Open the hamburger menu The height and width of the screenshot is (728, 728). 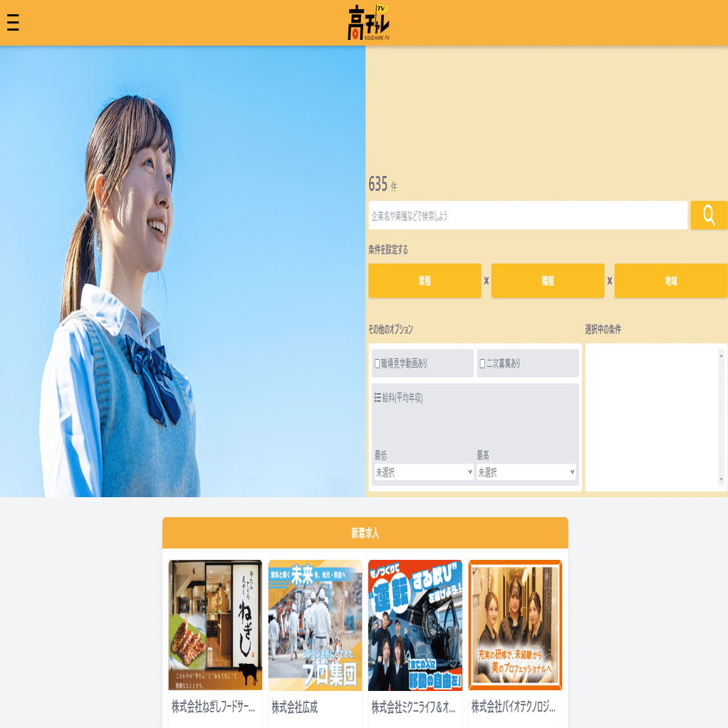[13, 22]
